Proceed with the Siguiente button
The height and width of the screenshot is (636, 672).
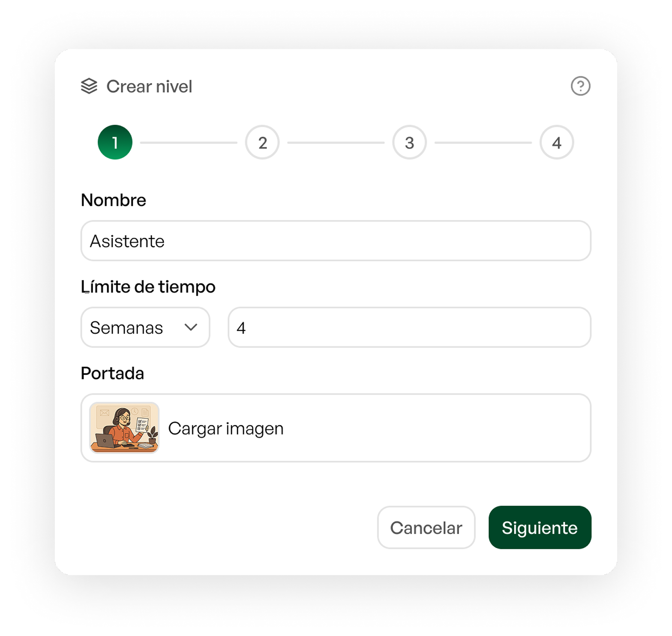tap(540, 527)
